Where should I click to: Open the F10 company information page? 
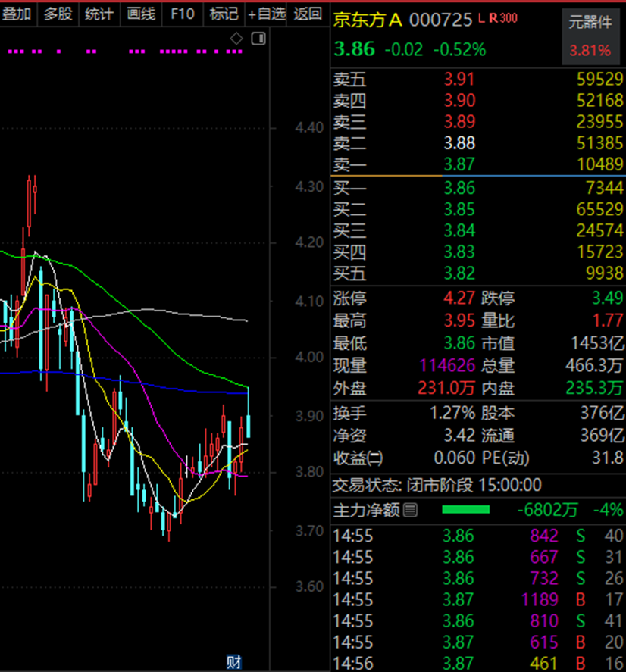(182, 14)
